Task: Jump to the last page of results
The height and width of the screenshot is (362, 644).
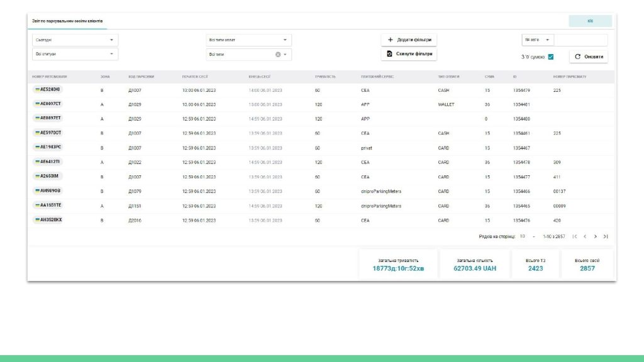Action: [x=606, y=236]
